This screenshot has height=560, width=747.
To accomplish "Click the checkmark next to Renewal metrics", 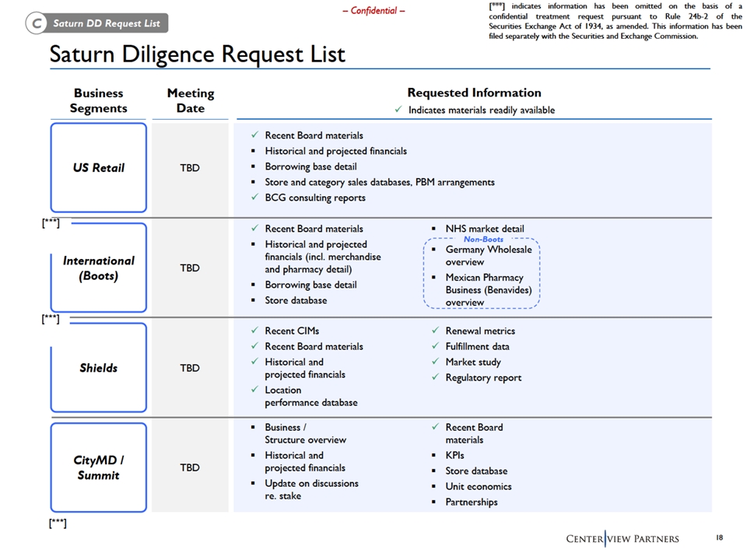I will pos(436,330).
